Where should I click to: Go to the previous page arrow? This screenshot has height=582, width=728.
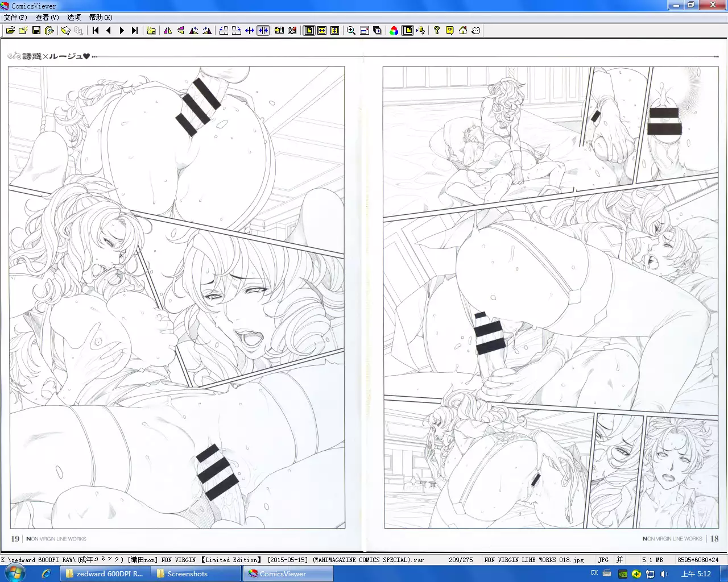click(109, 31)
